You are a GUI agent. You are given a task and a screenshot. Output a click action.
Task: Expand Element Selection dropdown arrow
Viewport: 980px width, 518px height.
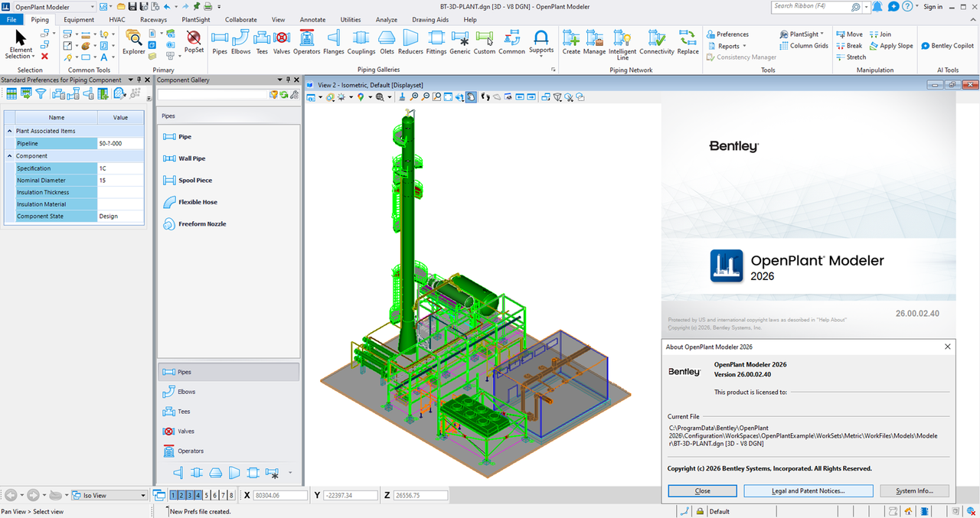tap(34, 57)
